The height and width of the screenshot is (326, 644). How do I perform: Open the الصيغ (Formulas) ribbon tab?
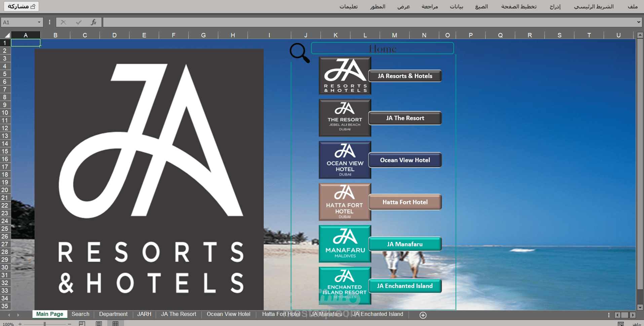click(481, 6)
